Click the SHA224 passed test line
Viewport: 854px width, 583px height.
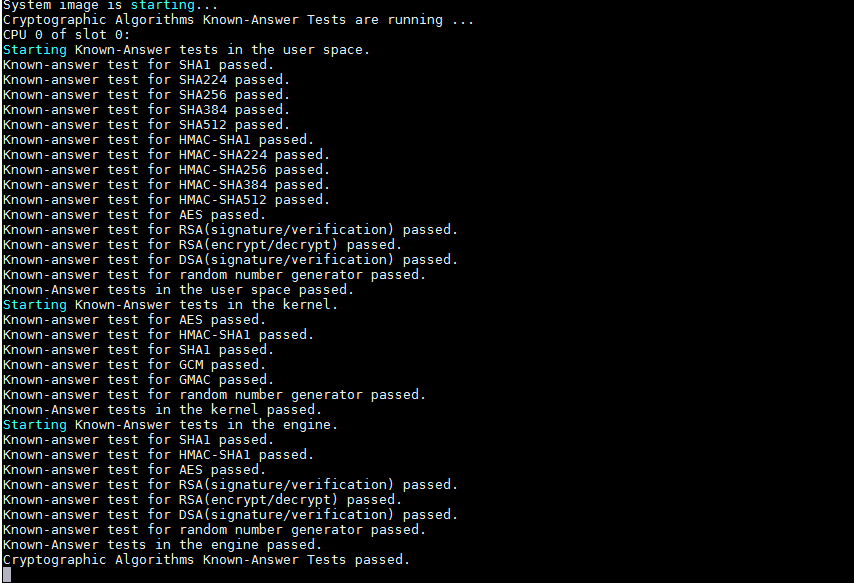pos(146,79)
